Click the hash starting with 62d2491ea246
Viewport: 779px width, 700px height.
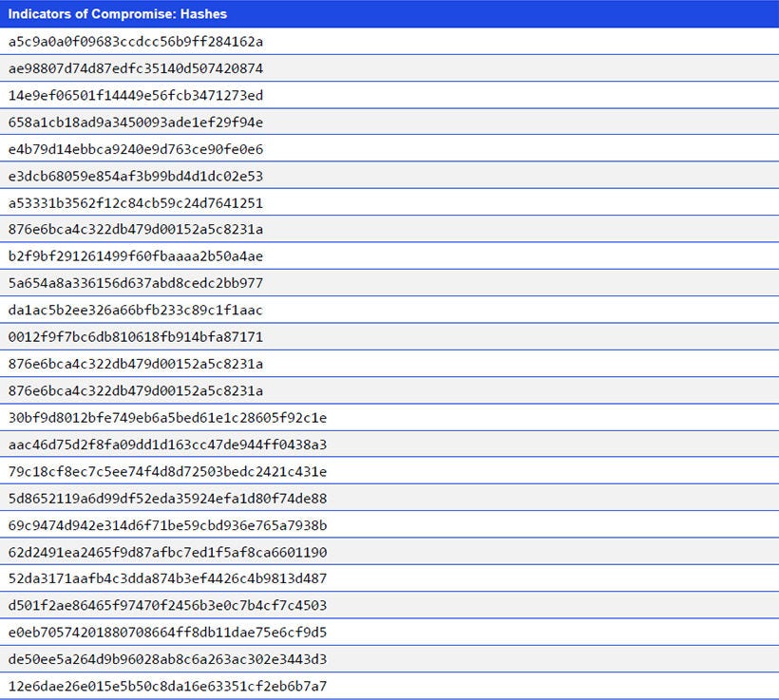pyautogui.click(x=167, y=552)
